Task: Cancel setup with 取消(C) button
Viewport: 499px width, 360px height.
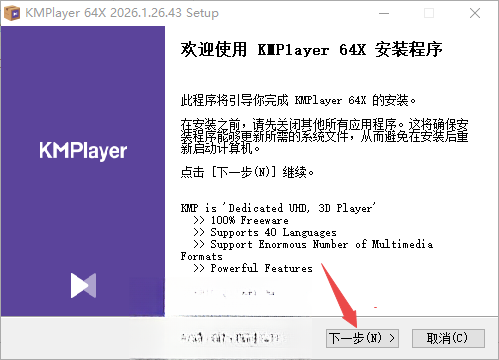Action: (448, 338)
